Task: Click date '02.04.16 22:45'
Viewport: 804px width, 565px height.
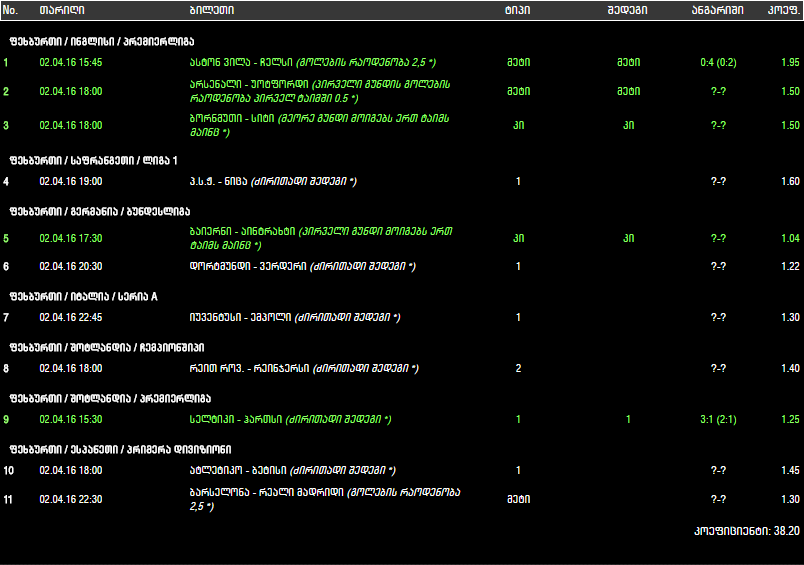Action: 71,317
